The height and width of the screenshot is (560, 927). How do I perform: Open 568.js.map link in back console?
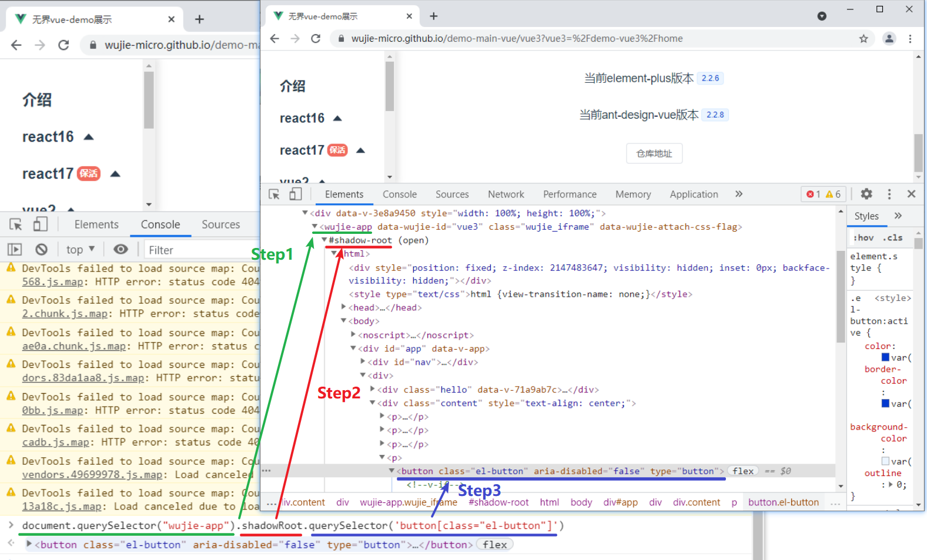52,282
